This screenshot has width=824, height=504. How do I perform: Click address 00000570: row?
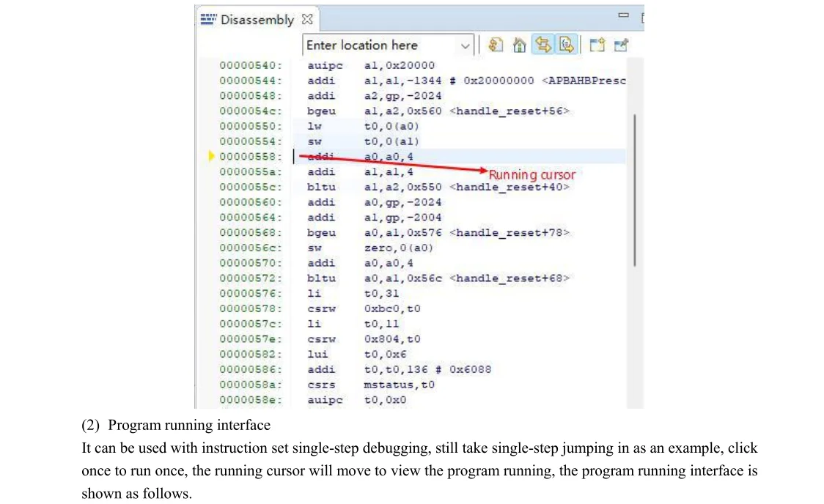tap(251, 263)
